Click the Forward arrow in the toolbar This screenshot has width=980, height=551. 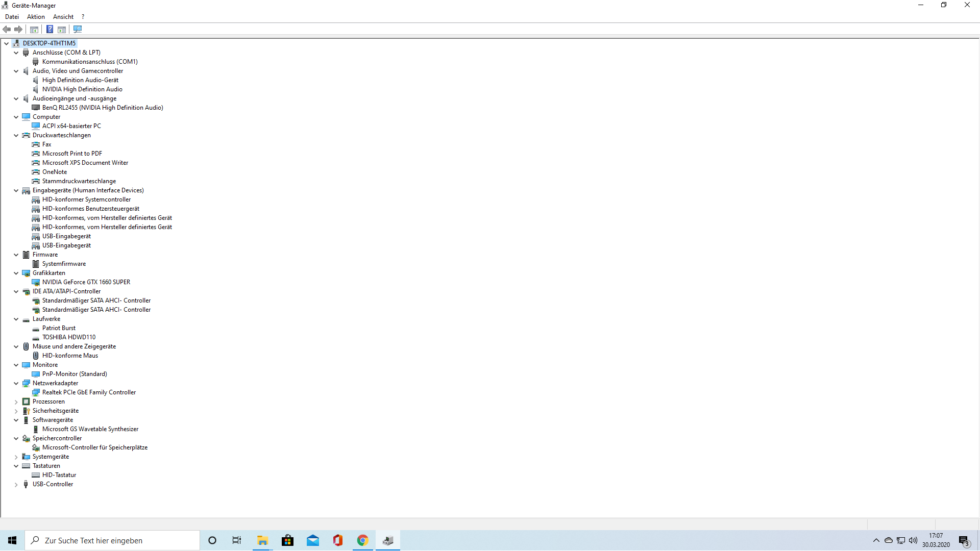(x=18, y=30)
